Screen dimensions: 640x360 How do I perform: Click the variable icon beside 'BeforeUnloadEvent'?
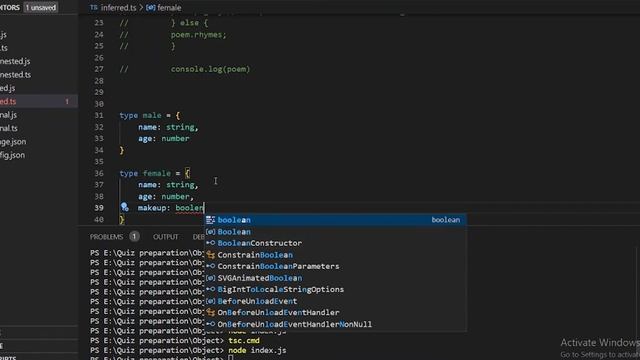(x=211, y=301)
